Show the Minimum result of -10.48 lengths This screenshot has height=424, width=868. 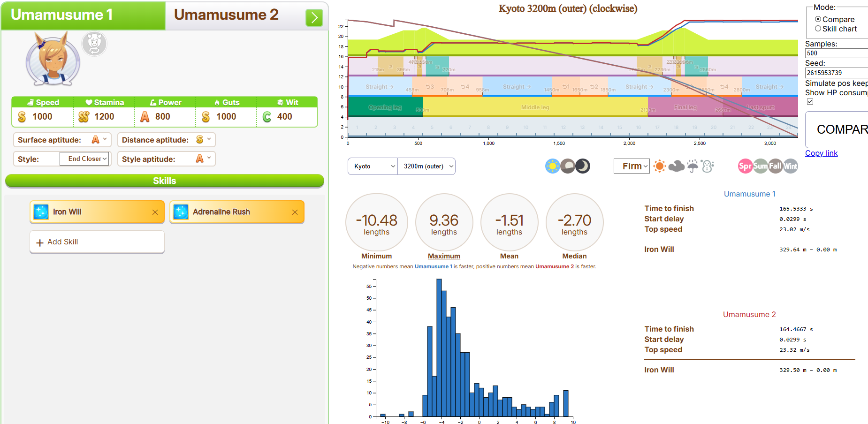click(x=376, y=223)
